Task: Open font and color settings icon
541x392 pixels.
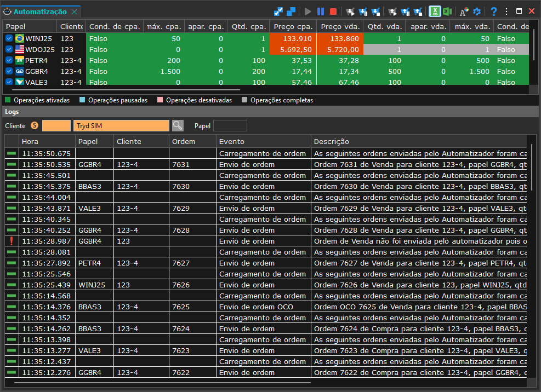Action: tap(464, 11)
